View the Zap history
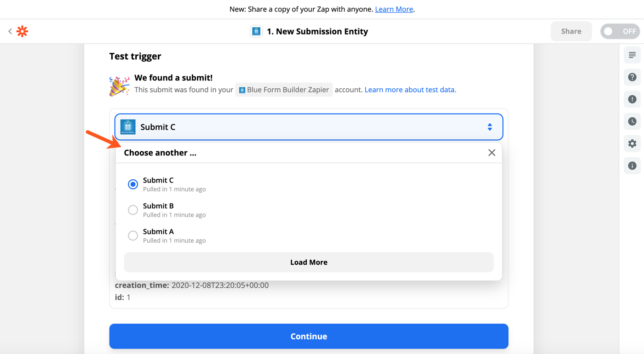 [x=632, y=121]
